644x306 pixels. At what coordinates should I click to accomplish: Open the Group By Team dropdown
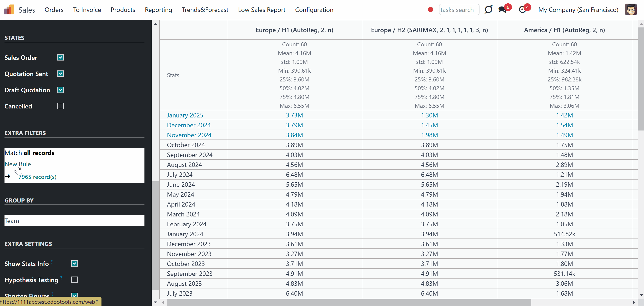point(74,221)
